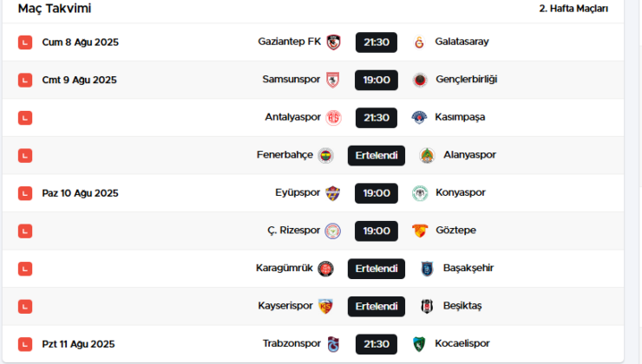The height and width of the screenshot is (364, 642).
Task: Select the 2. Hafta Maçları label
Action: pos(573,9)
